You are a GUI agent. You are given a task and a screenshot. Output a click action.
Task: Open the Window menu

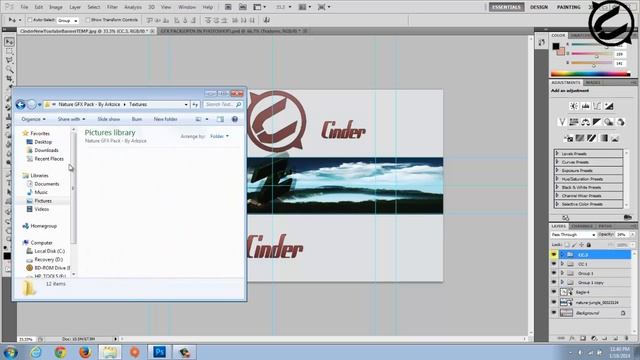[x=187, y=7]
